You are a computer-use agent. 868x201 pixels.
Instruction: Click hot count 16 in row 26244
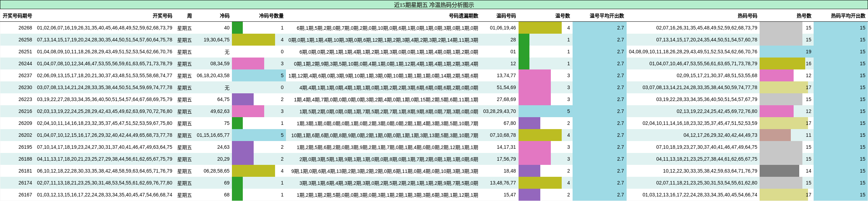click(808, 63)
